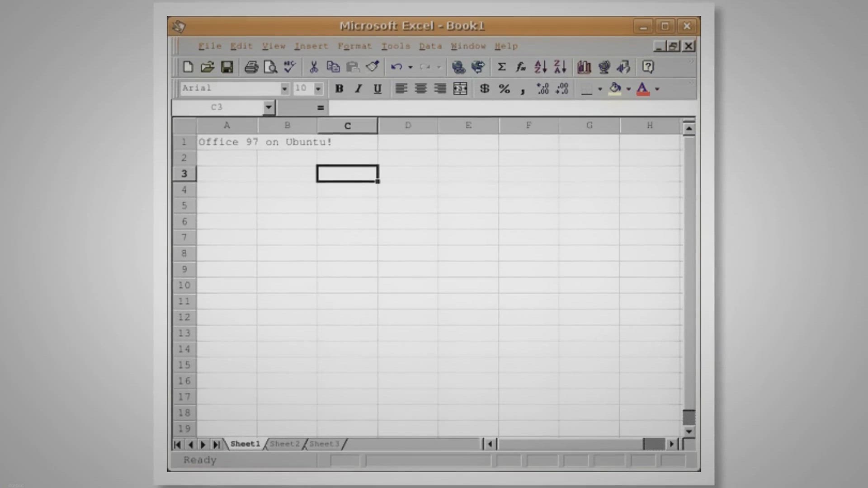
Task: Jump to last sheet tab button
Action: [217, 445]
